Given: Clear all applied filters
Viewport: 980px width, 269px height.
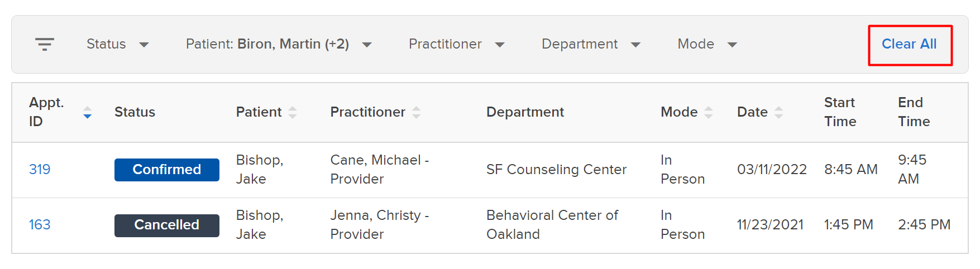Looking at the screenshot, I should coord(909,44).
